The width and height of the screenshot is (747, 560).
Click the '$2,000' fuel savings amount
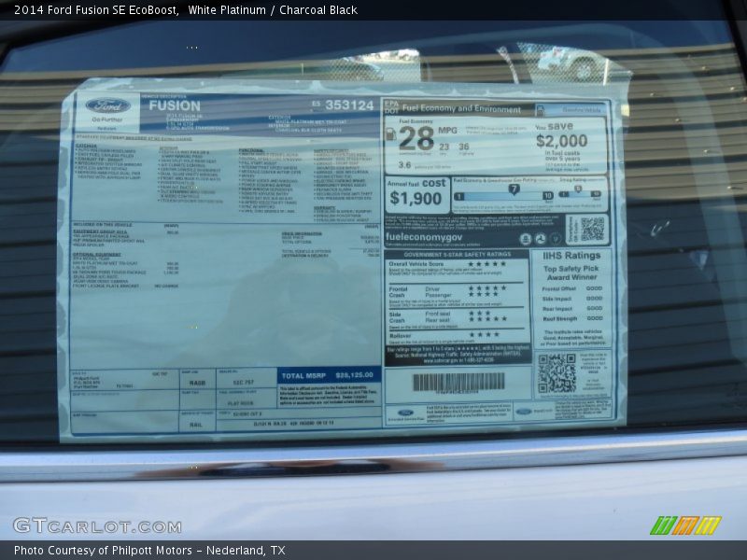point(562,141)
